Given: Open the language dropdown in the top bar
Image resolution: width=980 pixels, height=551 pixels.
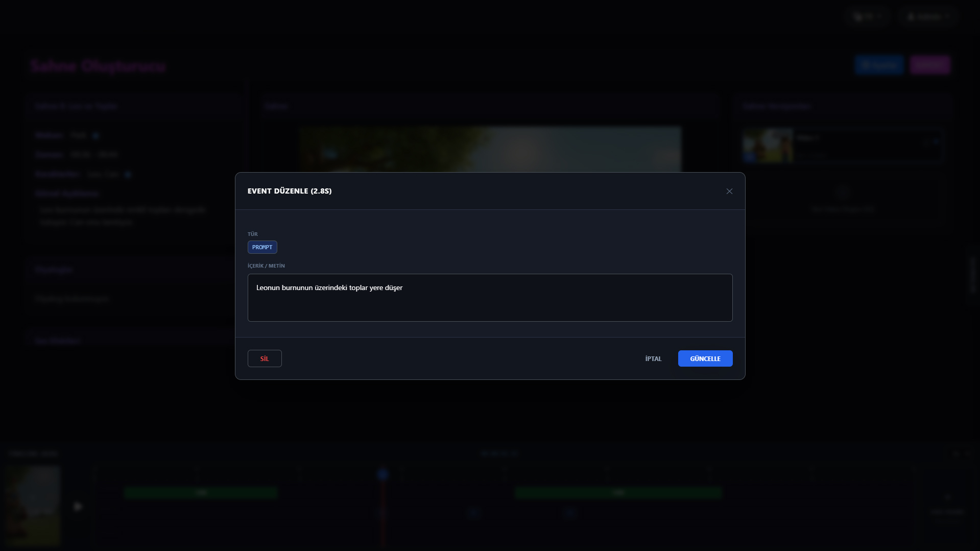Looking at the screenshot, I should click(868, 17).
